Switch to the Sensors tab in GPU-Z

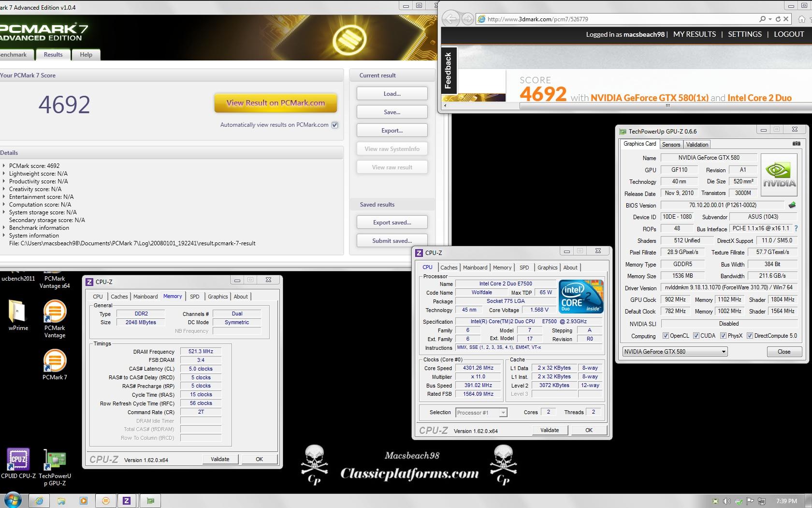[x=671, y=144]
